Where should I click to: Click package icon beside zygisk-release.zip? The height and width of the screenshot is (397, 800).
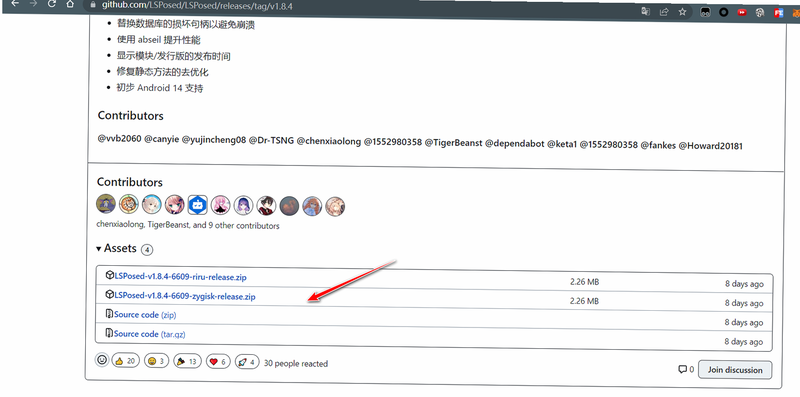coord(109,294)
